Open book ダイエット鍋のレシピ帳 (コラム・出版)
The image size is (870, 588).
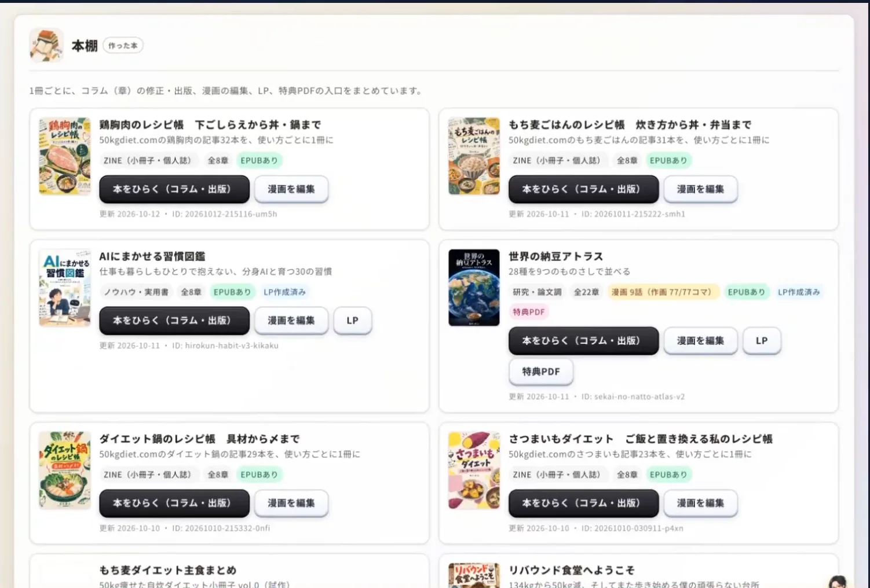coord(174,504)
